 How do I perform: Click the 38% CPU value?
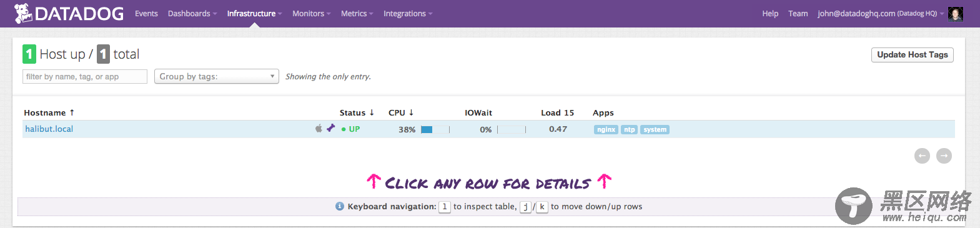click(407, 130)
